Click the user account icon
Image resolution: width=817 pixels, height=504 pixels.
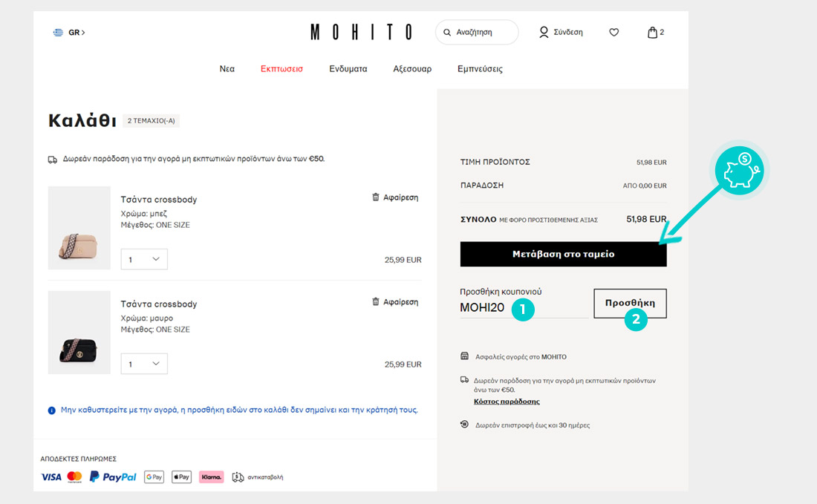(544, 32)
